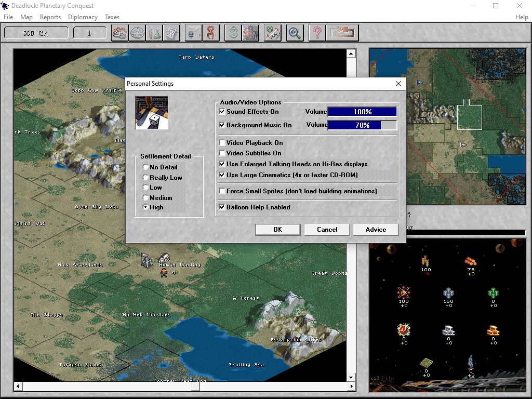Click the green cylinders resource icon
532x399 pixels.
click(x=494, y=293)
